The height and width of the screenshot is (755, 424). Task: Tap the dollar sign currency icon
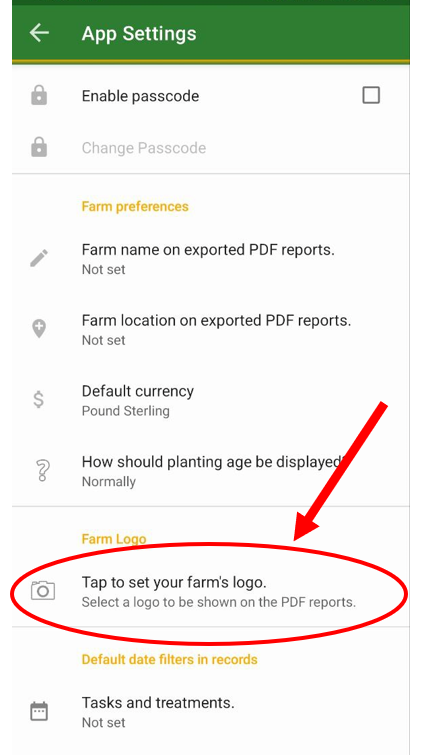(39, 400)
